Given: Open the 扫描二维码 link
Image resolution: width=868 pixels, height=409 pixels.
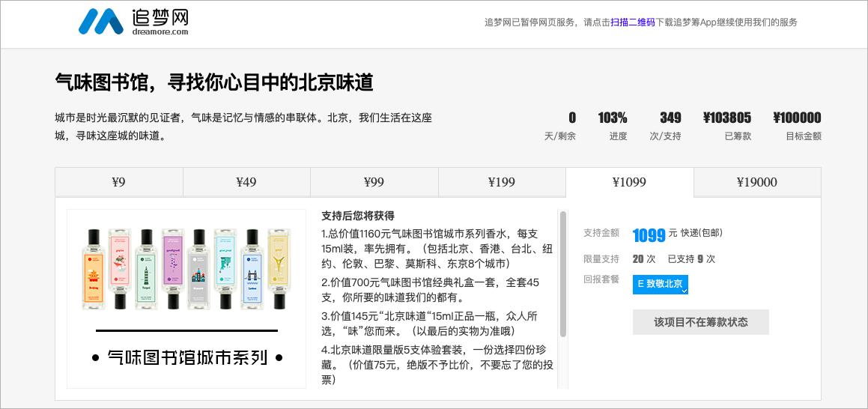Looking at the screenshot, I should click(x=633, y=22).
